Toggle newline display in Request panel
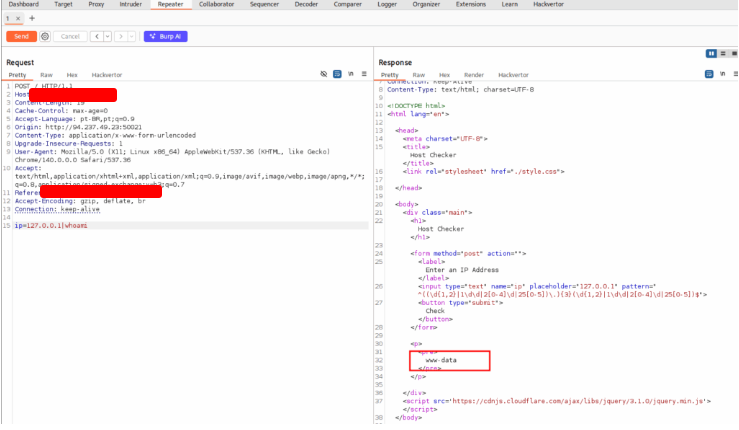Screen dimensions: 739x430 tap(349, 75)
